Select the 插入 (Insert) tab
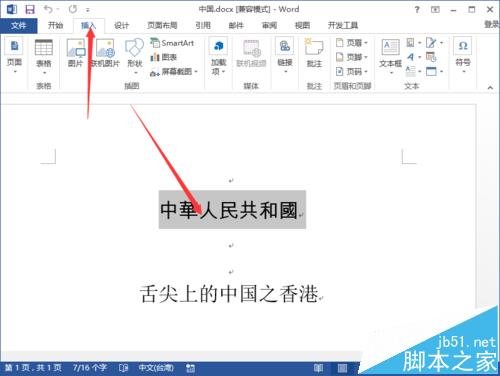Viewport: 500px width, 376px height. point(89,25)
